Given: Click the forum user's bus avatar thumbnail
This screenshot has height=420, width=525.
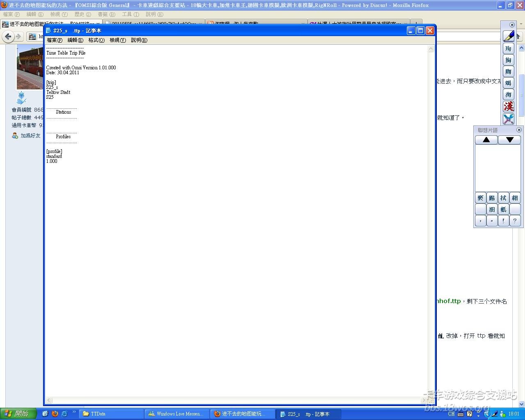Looking at the screenshot, I should pos(30,67).
